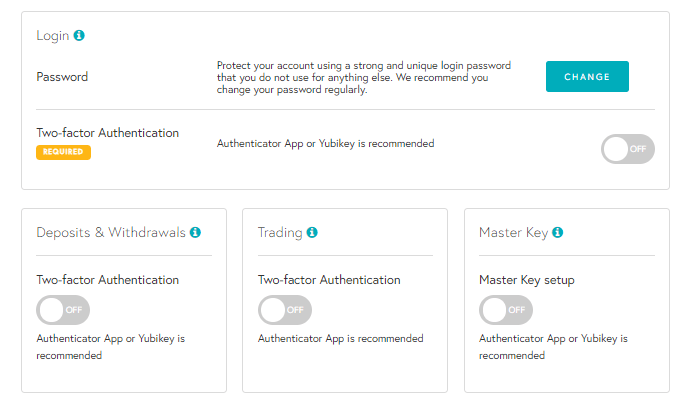Select the Login section heading

[53, 36]
